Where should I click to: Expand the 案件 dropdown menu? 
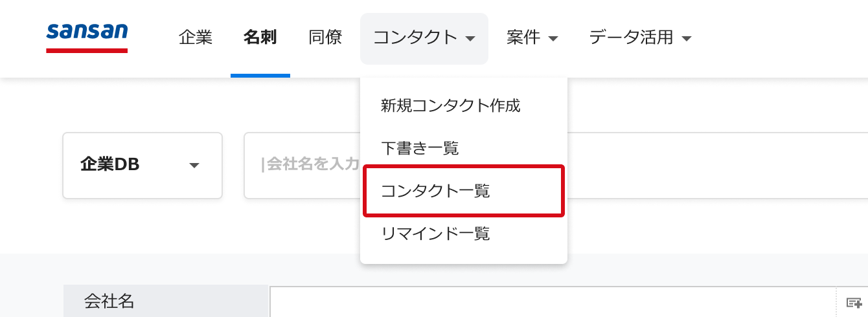click(532, 38)
